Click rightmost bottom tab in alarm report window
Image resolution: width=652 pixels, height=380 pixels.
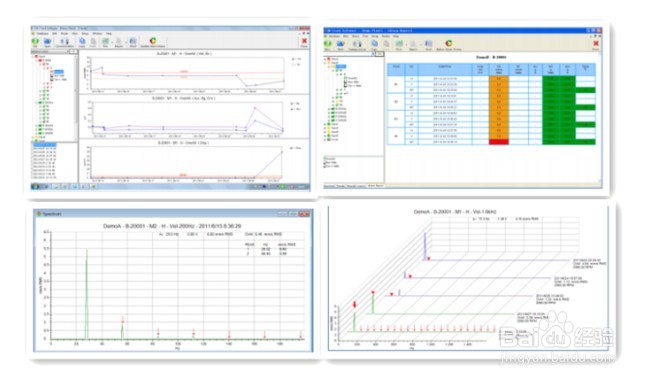(376, 185)
